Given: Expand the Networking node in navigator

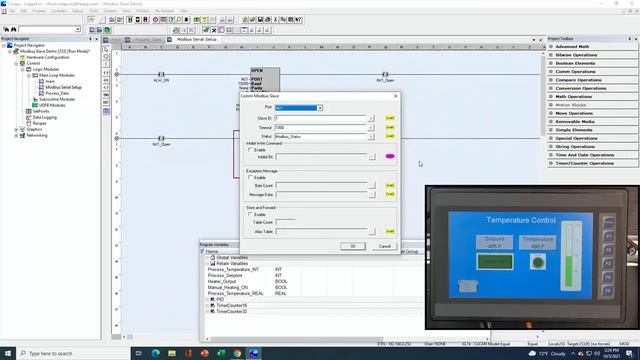Looking at the screenshot, I should 16,136.
